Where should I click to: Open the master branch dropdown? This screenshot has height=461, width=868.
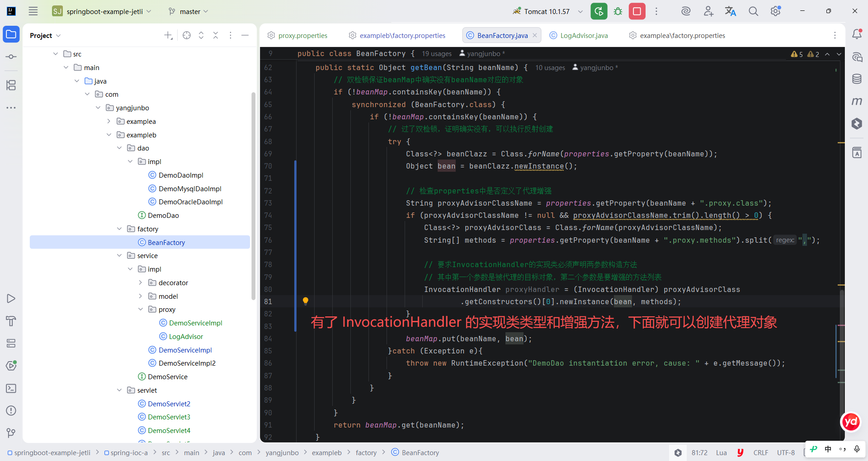tap(189, 11)
